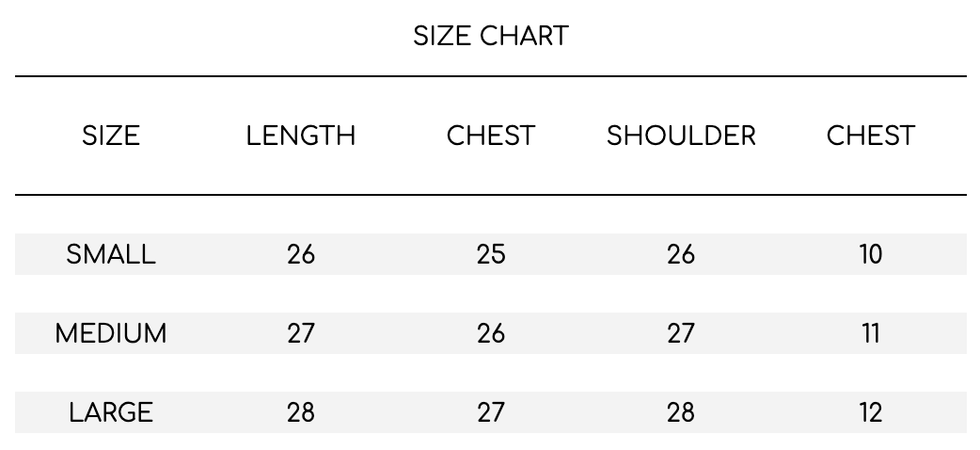Screen dimensions: 980x450
Task: Click the MEDIUM chest value 26
Action: click(x=491, y=333)
